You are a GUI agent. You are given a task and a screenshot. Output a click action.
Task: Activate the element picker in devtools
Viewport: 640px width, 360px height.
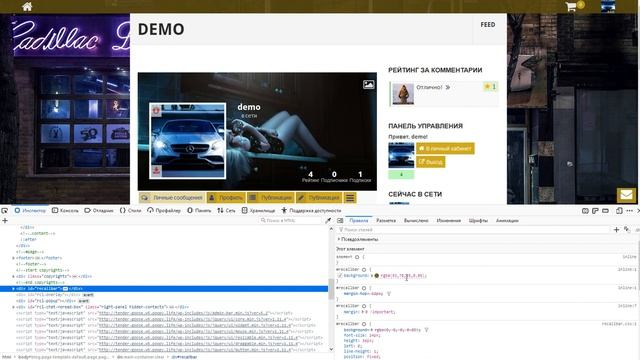click(x=4, y=211)
